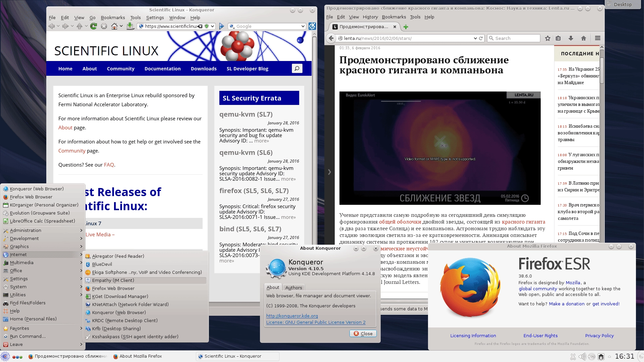Show bookmarks list icon in Firefox
The width and height of the screenshot is (644, 362).
coord(558,38)
